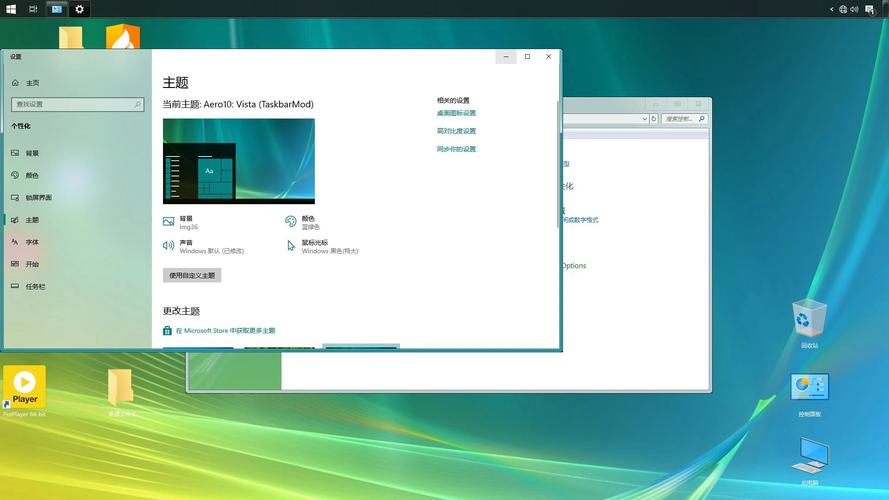
Task: Select the folder icon at top of desktop
Action: tap(71, 37)
